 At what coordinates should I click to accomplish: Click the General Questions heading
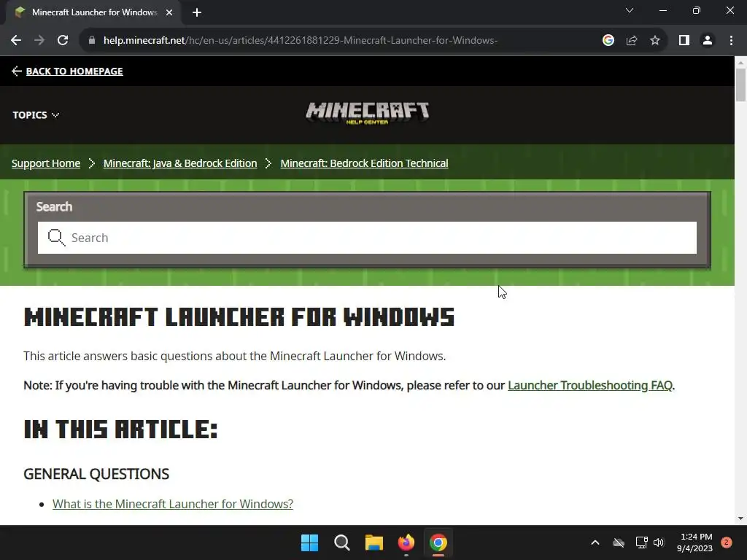[96, 474]
